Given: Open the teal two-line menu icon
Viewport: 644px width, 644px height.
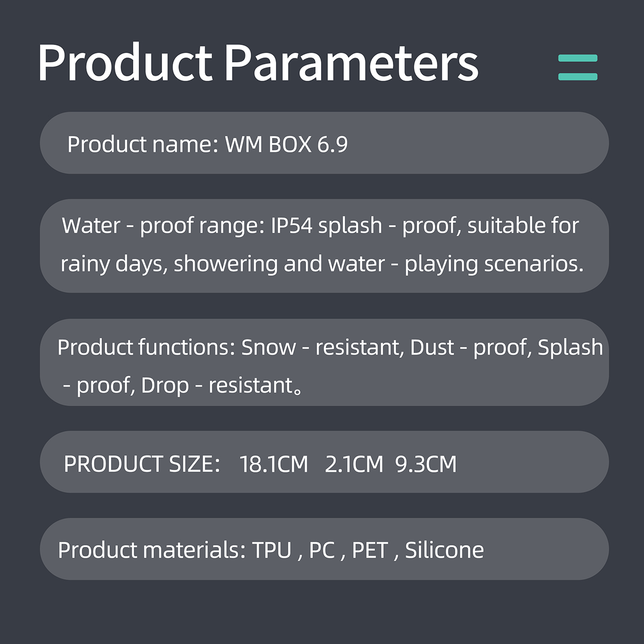Looking at the screenshot, I should tap(578, 67).
